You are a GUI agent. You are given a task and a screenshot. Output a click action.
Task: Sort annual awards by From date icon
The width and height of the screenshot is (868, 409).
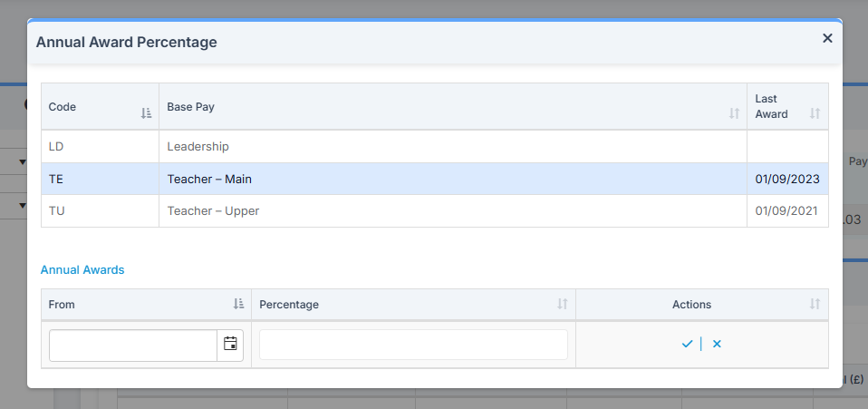point(238,305)
